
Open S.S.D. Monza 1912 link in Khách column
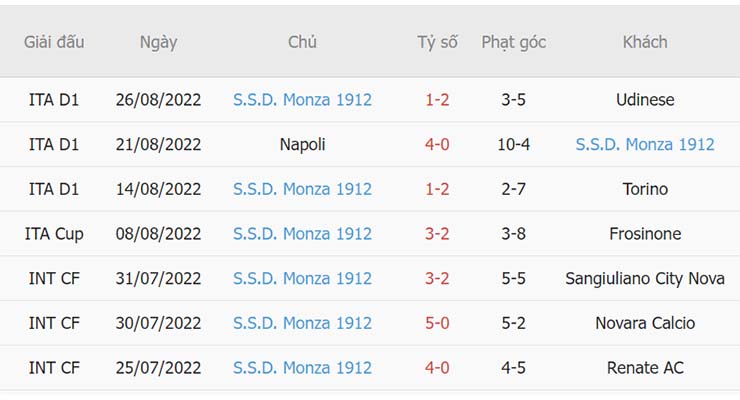[645, 145]
